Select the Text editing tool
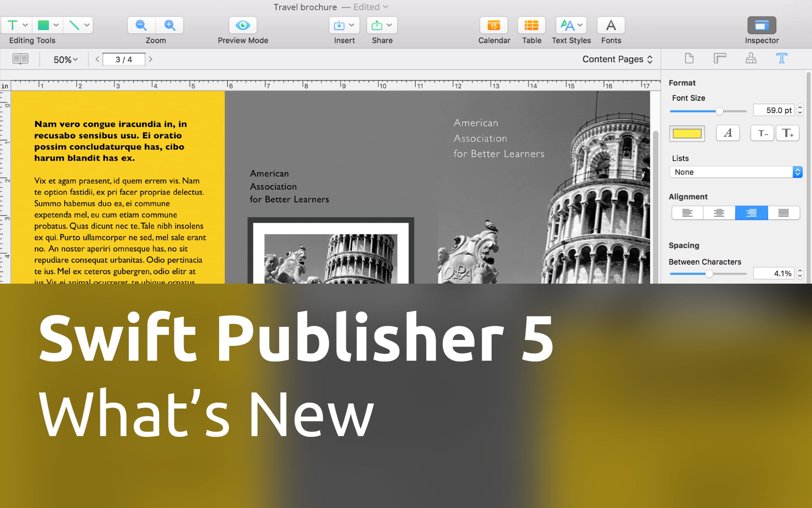 pos(13,25)
